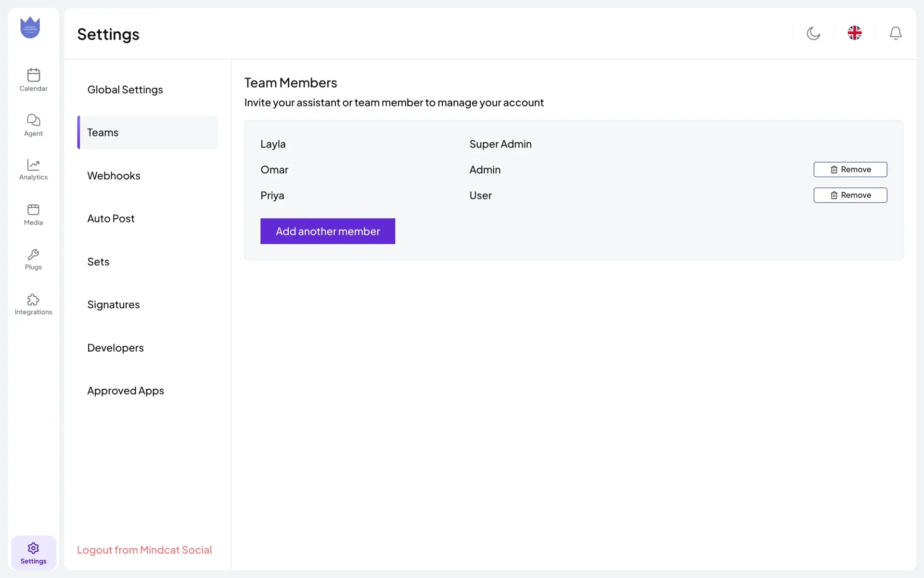Open Auto Post settings
The width and height of the screenshot is (924, 578).
coord(148,219)
